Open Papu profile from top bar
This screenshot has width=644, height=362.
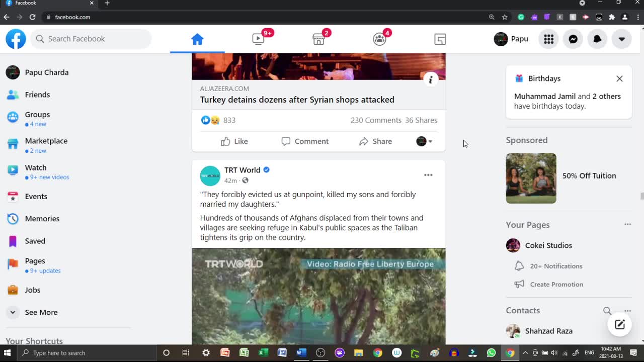tap(511, 39)
